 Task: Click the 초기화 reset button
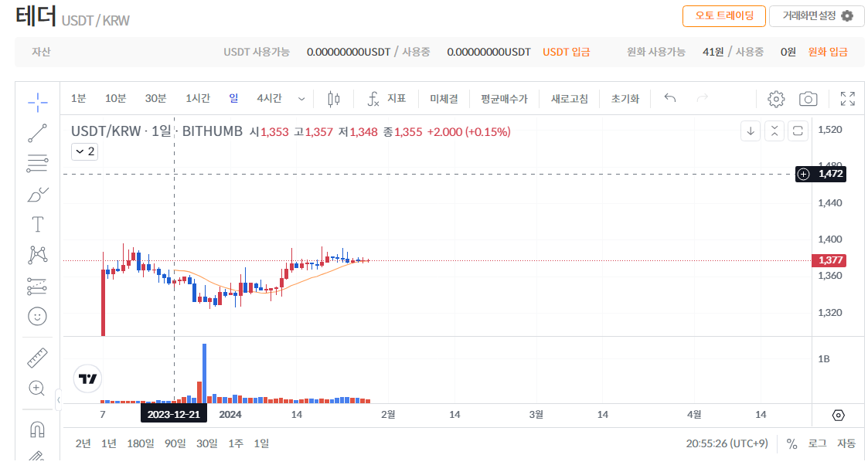coord(625,99)
